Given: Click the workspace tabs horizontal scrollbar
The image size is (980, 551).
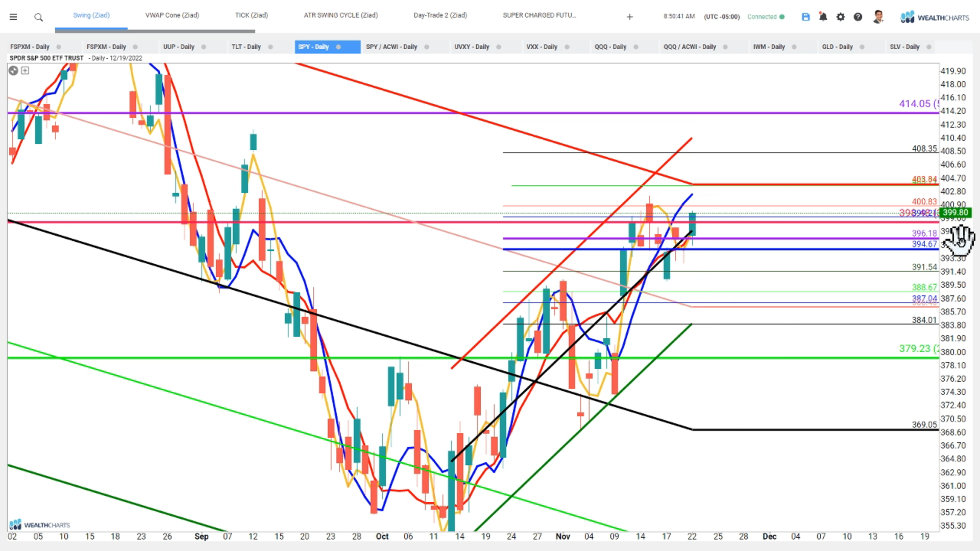Looking at the screenshot, I should [155, 31].
